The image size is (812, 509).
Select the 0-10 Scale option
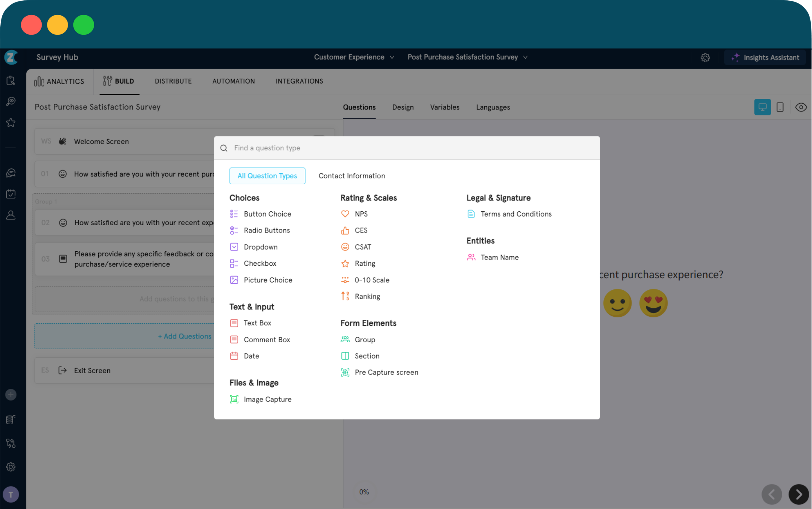[372, 280]
